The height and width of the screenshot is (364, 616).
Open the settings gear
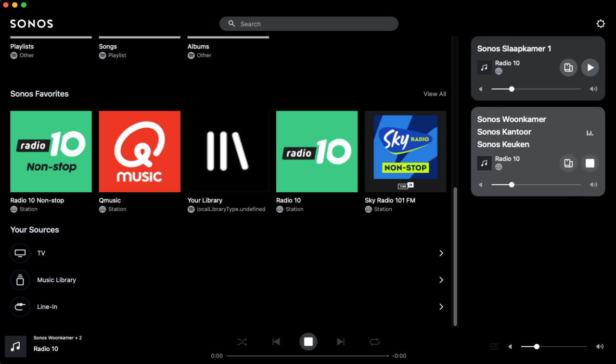pyautogui.click(x=600, y=23)
